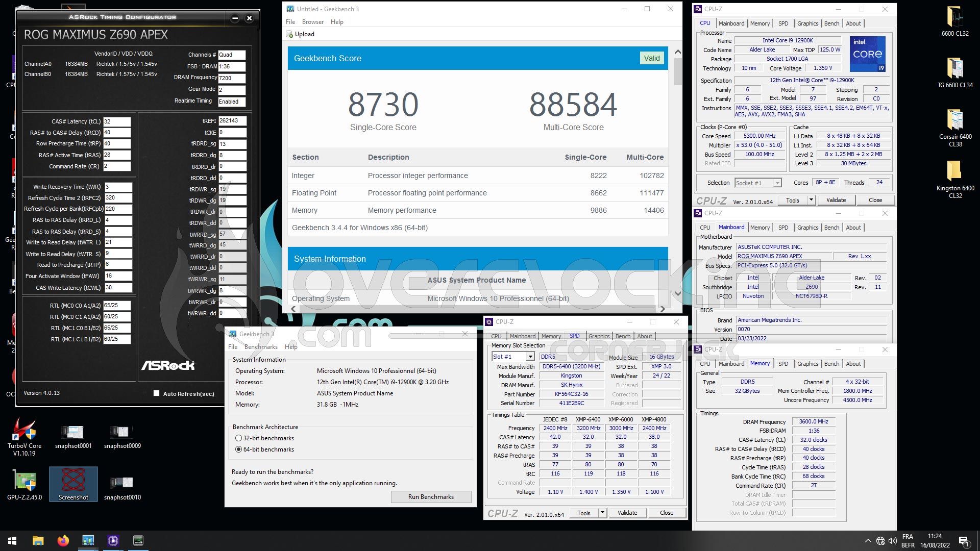This screenshot has width=980, height=551.
Task: Show hidden system tray icons chevron
Action: [x=868, y=541]
